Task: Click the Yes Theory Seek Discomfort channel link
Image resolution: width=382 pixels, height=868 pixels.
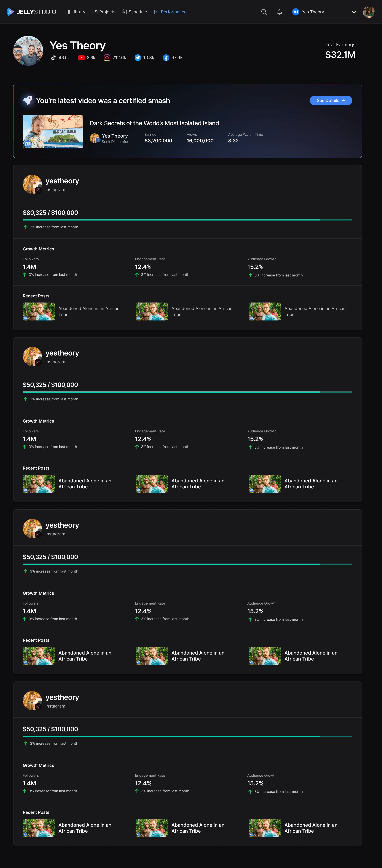Action: click(110, 138)
